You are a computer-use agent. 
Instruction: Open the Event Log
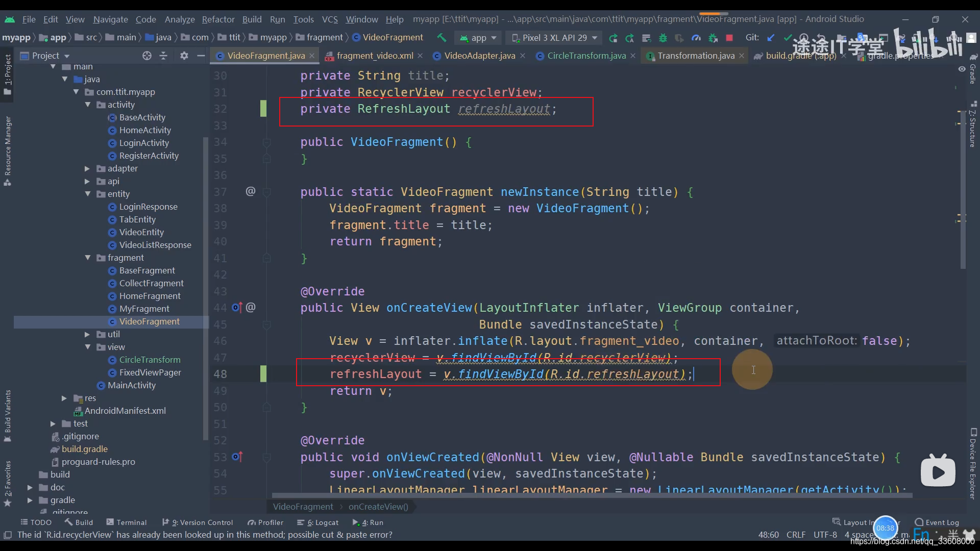[937, 522]
